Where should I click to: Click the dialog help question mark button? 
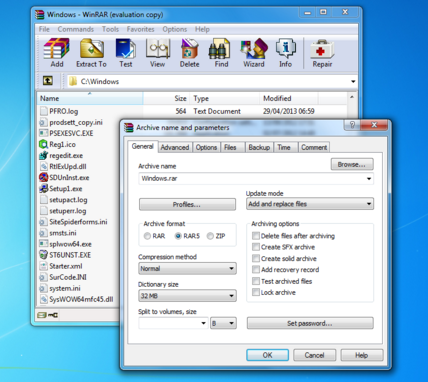click(x=352, y=125)
